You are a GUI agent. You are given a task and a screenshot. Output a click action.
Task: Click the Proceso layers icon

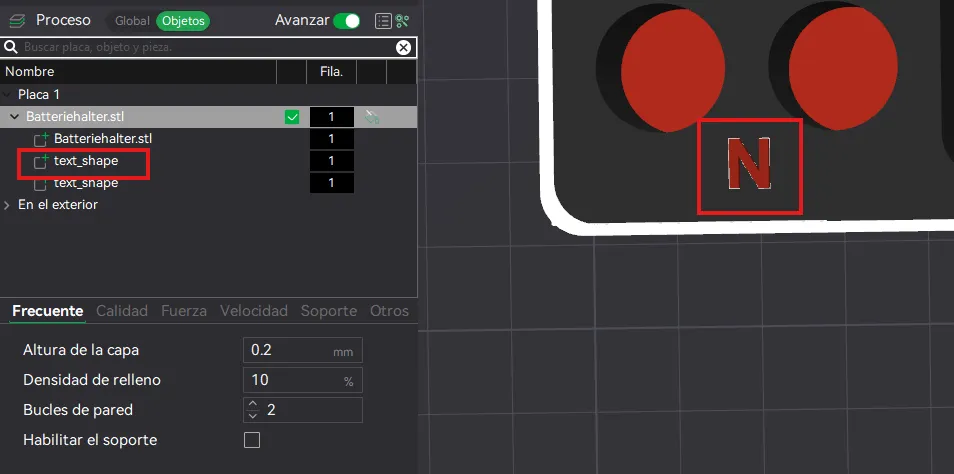pyautogui.click(x=16, y=21)
